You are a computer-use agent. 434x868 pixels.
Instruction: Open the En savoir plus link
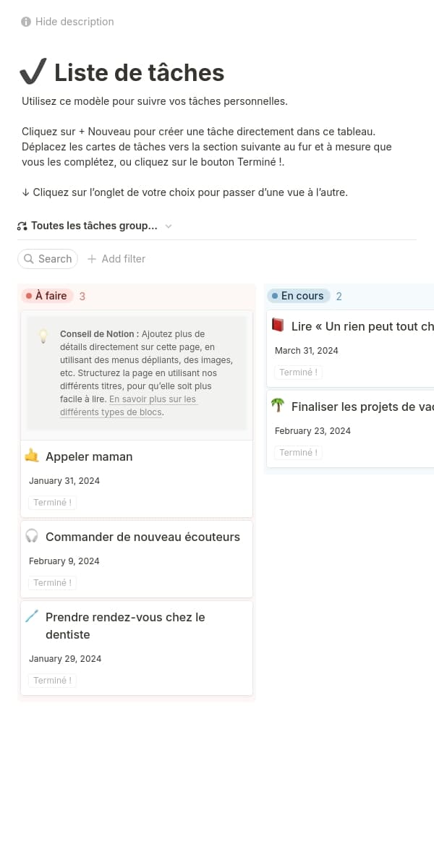[x=153, y=399]
